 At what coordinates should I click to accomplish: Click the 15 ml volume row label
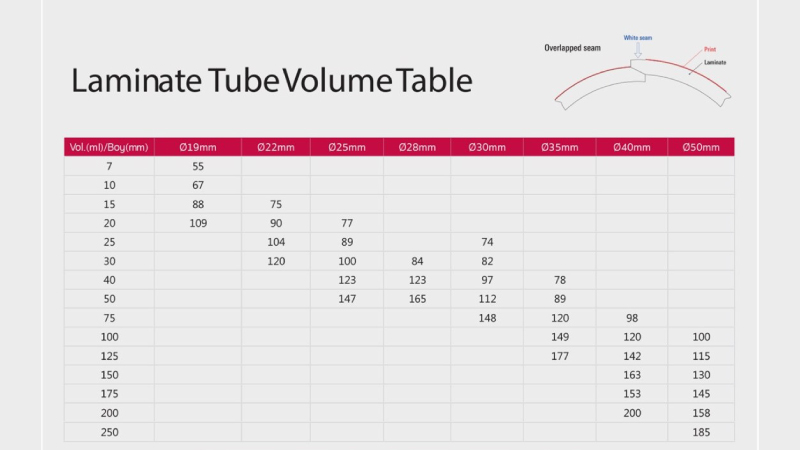pos(109,204)
